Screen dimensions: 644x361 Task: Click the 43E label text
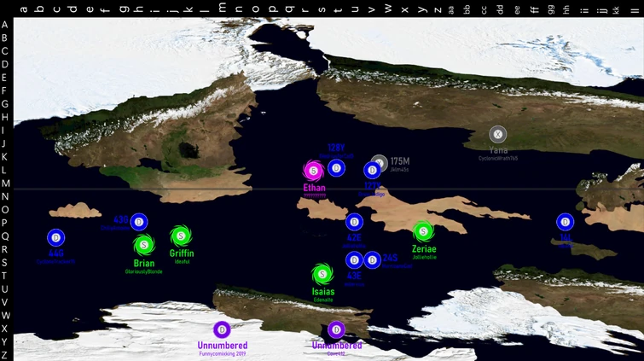[354, 276]
